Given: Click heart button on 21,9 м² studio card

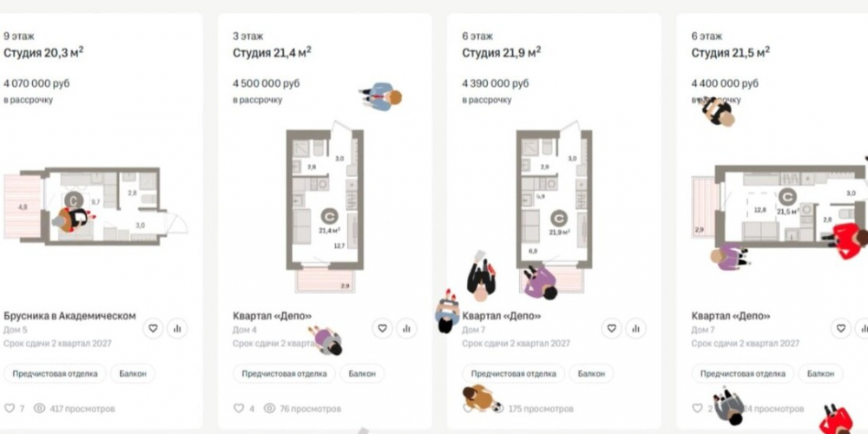Looking at the screenshot, I should [x=612, y=328].
